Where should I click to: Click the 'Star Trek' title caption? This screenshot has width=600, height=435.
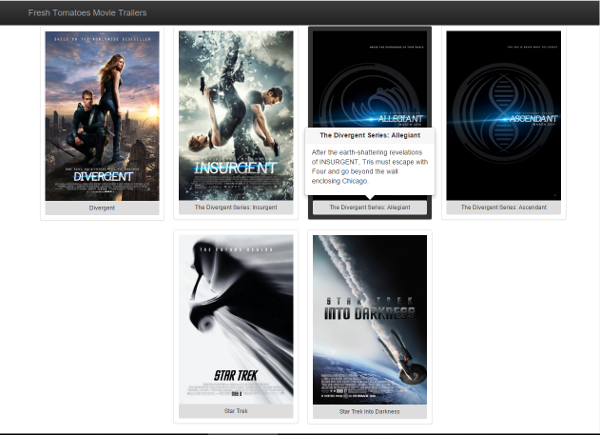tap(236, 411)
